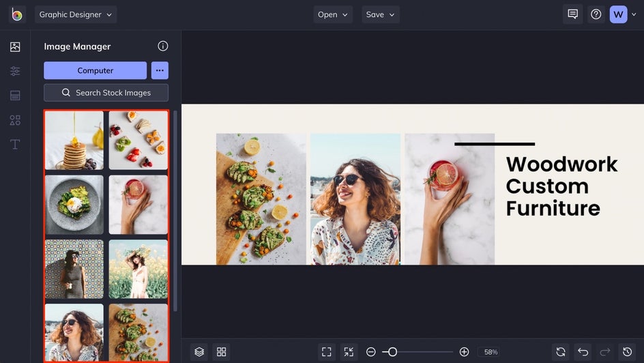Open the Text tool panel

[x=15, y=144]
